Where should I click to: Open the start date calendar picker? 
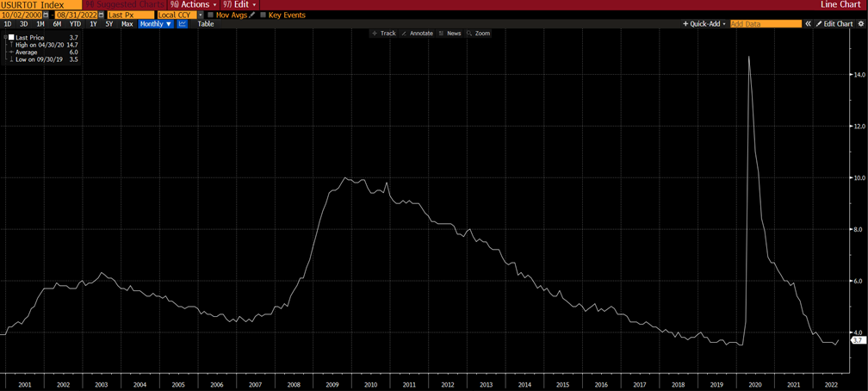(46, 15)
